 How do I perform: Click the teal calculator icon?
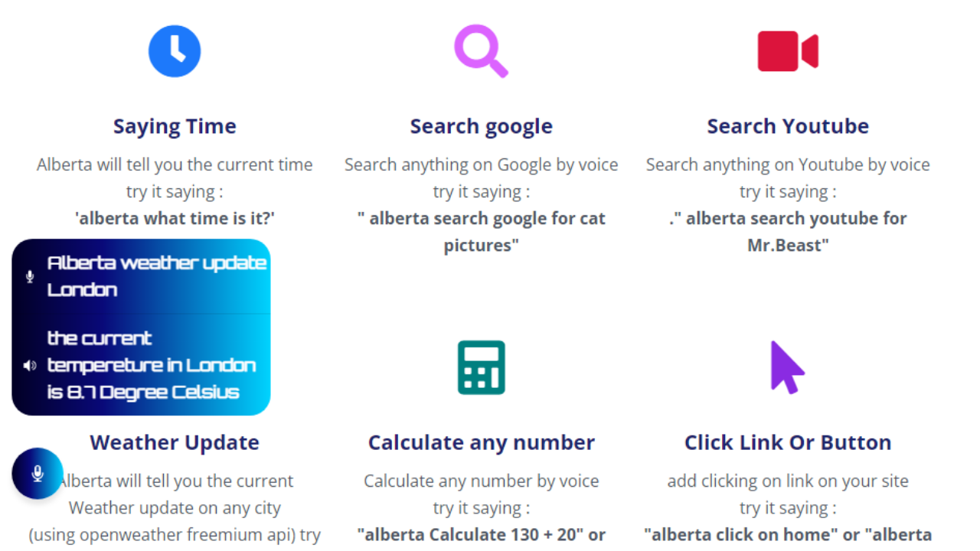[481, 367]
